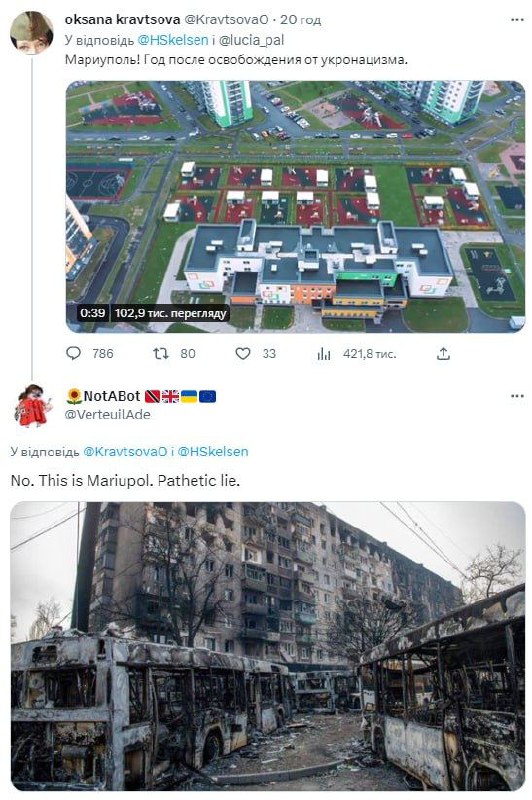The height and width of the screenshot is (800, 532).
Task: Open the @HSkelsen mention in first tweet
Action: 173,40
